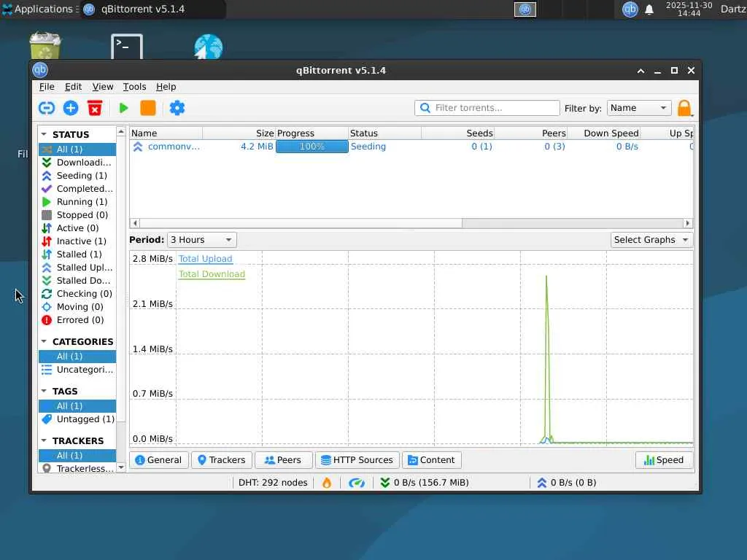Sort by the Size column header
This screenshot has height=560, width=747.
(x=239, y=133)
